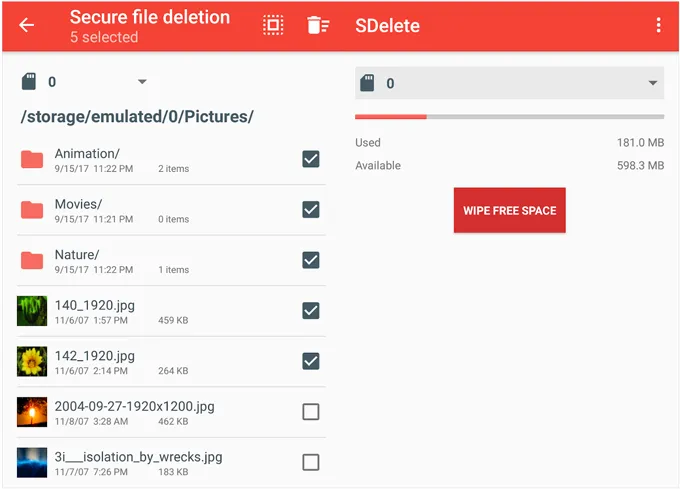Click the SD card icon above file list
Image resolution: width=680 pixels, height=489 pixels.
[27, 82]
